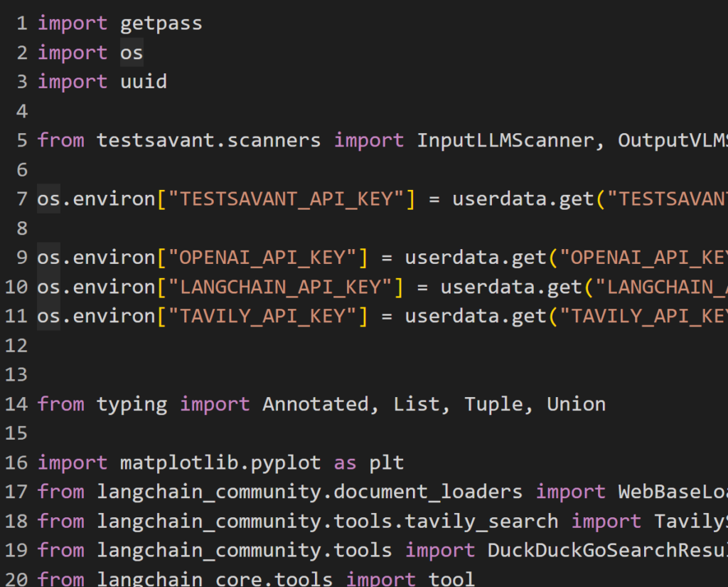Click langchain_community.tools.tavily_search module path
Viewport: 728px width, 587px height.
point(327,521)
